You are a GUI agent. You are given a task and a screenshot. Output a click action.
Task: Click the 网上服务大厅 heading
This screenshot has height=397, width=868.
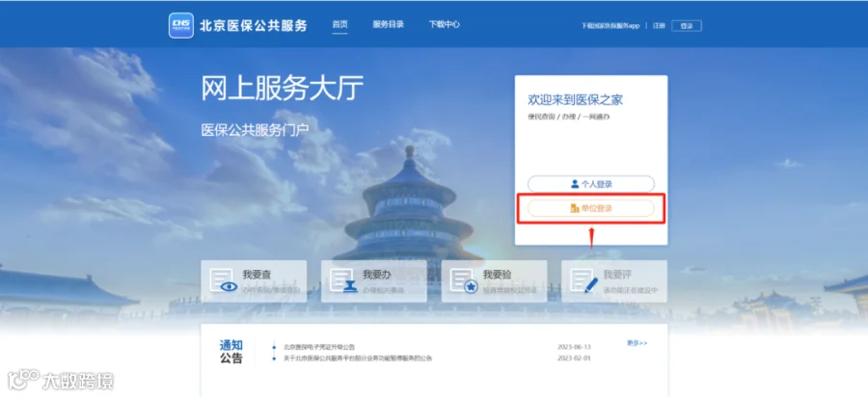283,88
